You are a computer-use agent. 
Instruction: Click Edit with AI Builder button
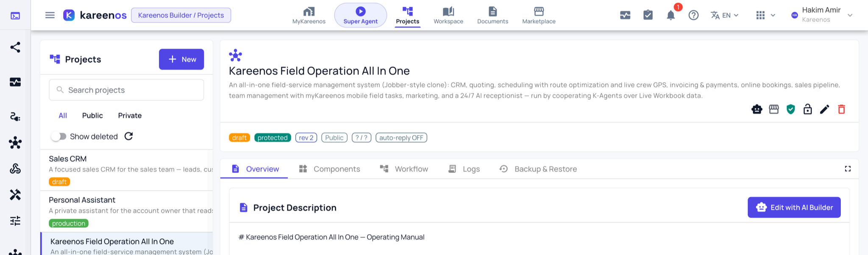point(794,207)
